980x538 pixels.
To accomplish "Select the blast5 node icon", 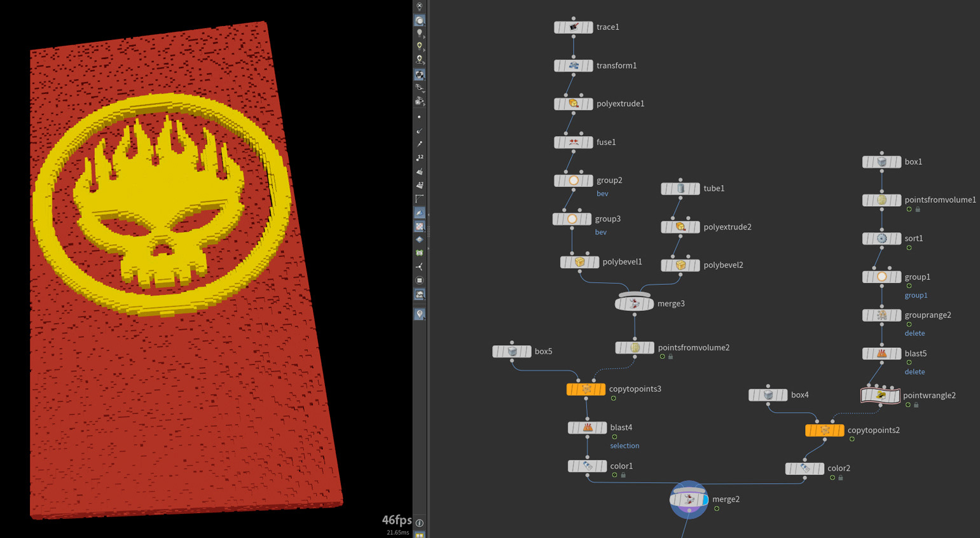I will (x=881, y=354).
